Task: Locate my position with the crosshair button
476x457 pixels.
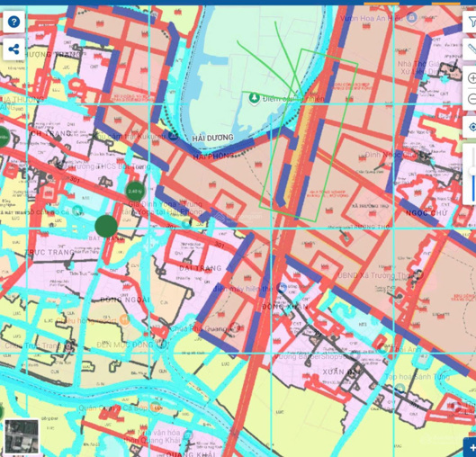Action: click(x=472, y=127)
